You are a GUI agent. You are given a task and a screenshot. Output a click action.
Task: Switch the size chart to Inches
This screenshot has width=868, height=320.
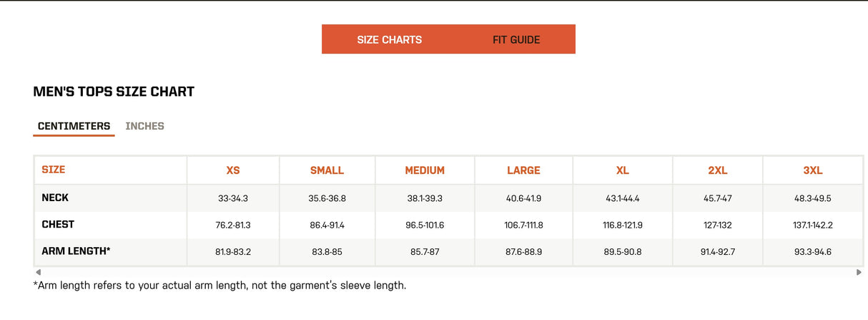pyautogui.click(x=144, y=126)
